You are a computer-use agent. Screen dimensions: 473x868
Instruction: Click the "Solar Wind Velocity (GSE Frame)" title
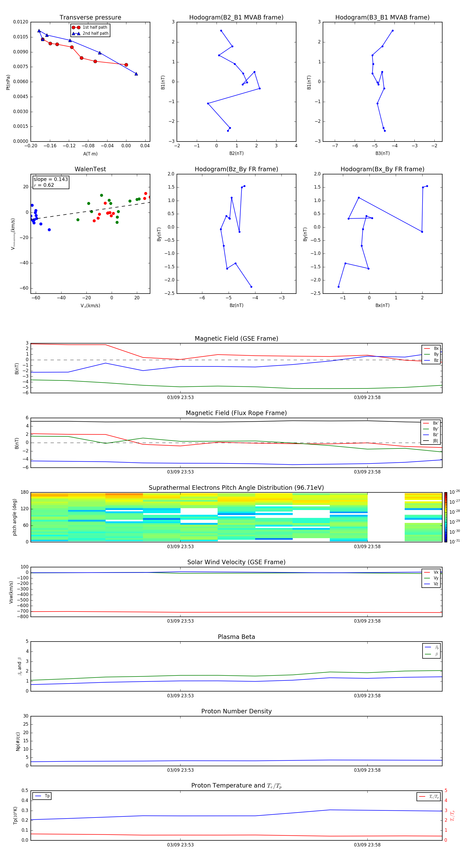pos(236,562)
